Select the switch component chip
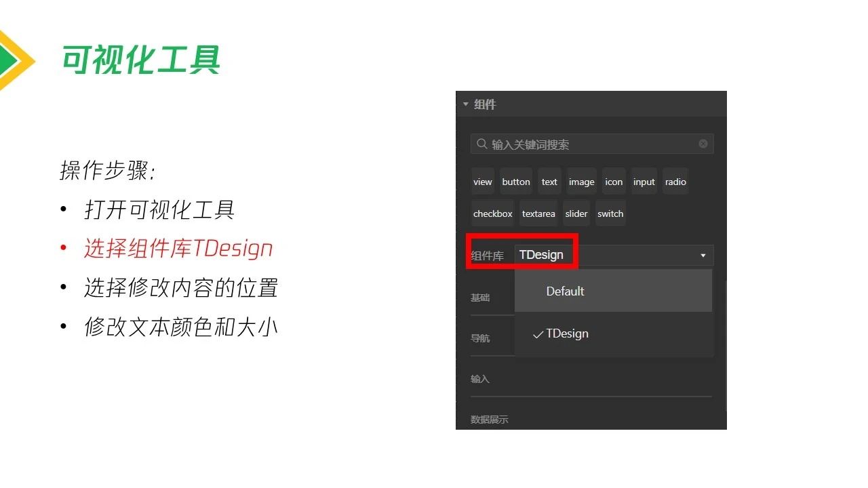Image resolution: width=868 pixels, height=488 pixels. point(610,213)
